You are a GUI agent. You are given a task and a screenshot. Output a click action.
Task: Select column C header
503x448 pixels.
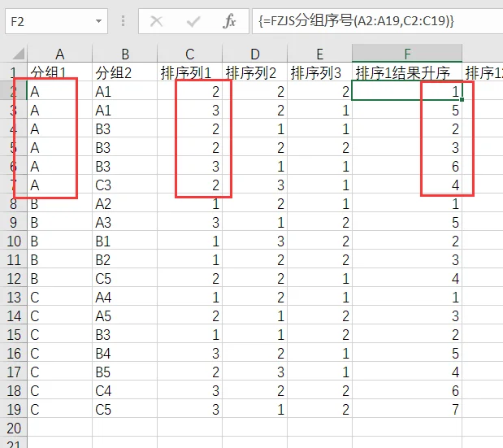[190, 54]
